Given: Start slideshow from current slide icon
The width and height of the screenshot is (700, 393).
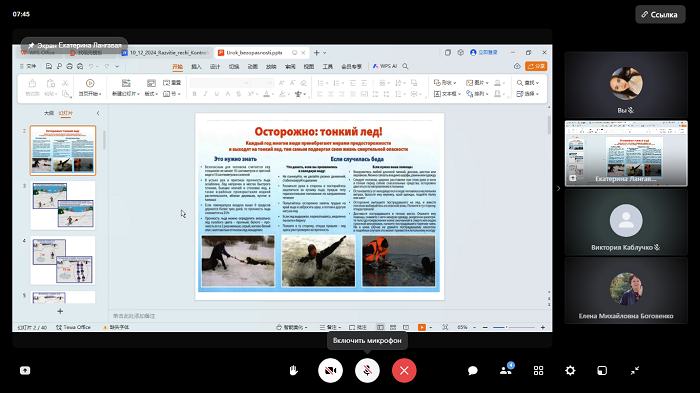Looking at the screenshot, I should point(90,84).
